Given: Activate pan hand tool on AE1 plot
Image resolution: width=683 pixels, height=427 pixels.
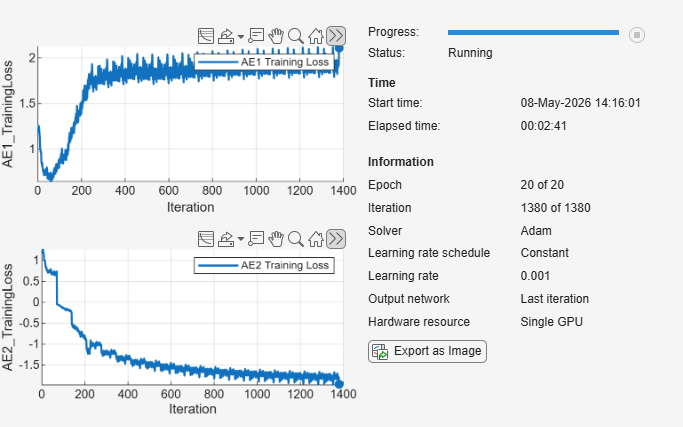Looking at the screenshot, I should (276, 36).
